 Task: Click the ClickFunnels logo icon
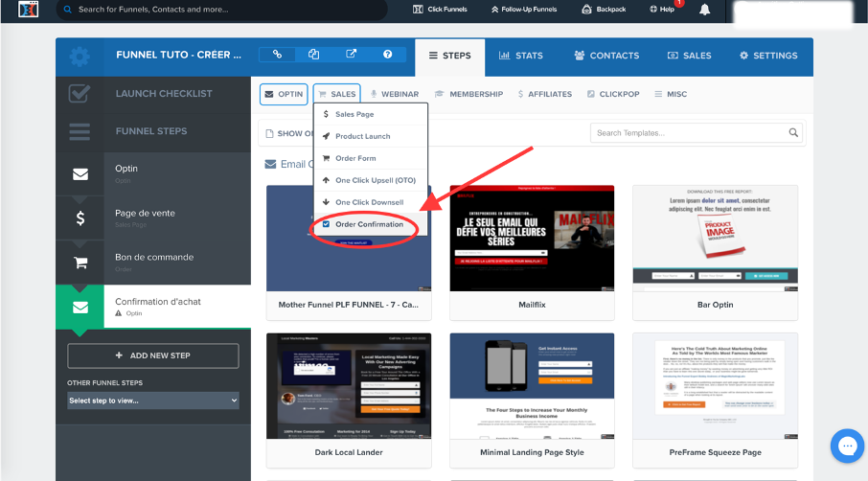coord(28,9)
